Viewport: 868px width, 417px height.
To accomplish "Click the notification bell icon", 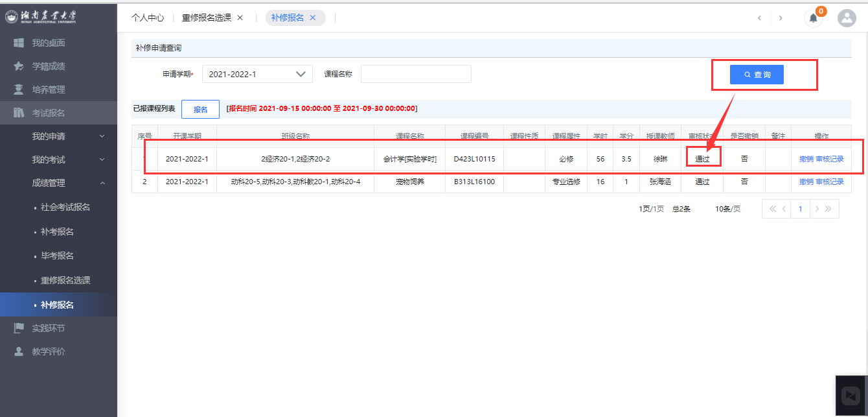I will coord(813,18).
